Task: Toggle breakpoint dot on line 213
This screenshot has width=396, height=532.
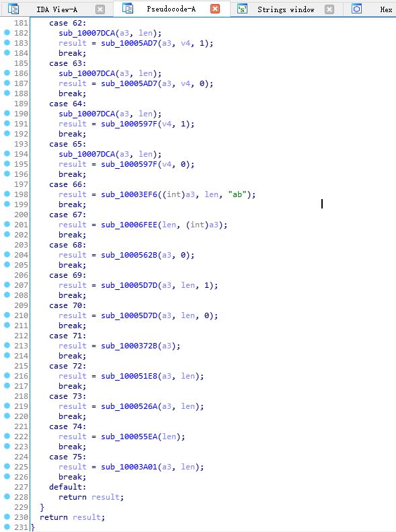Action: 7,345
